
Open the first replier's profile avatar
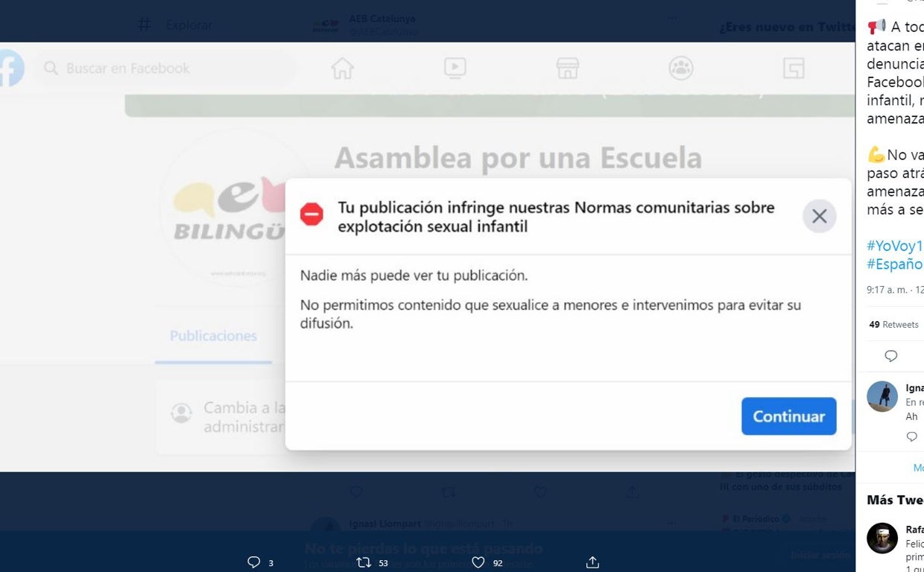tap(882, 396)
